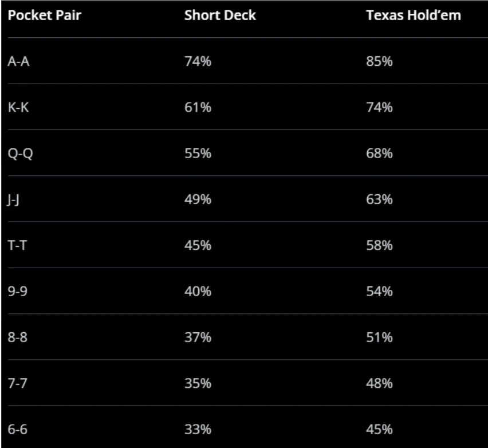Click the Short Deck column header
Screen dimensions: 488x448
click(x=220, y=15)
